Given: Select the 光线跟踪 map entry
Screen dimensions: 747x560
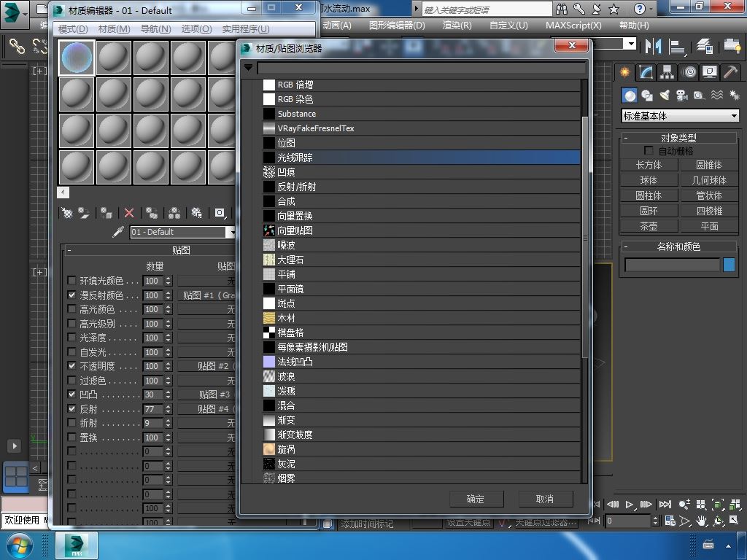Looking at the screenshot, I should coord(422,157).
